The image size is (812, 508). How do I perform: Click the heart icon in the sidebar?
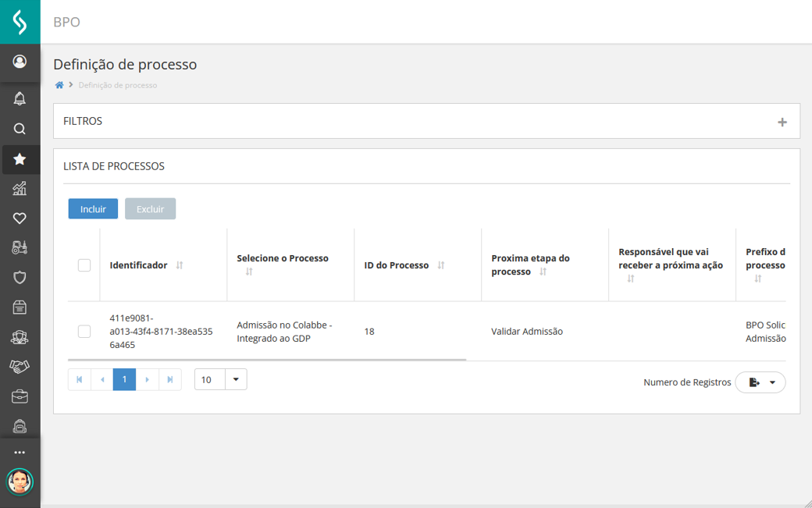[20, 218]
